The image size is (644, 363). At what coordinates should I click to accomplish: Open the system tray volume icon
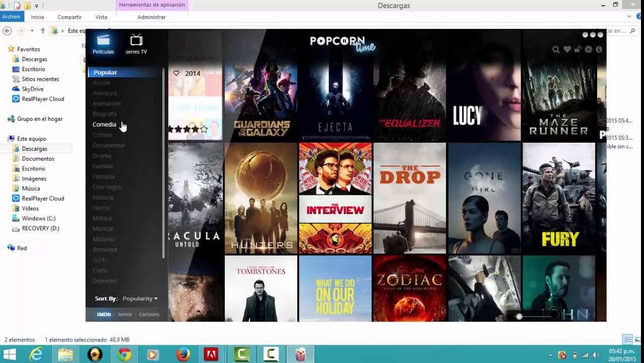coord(597,355)
